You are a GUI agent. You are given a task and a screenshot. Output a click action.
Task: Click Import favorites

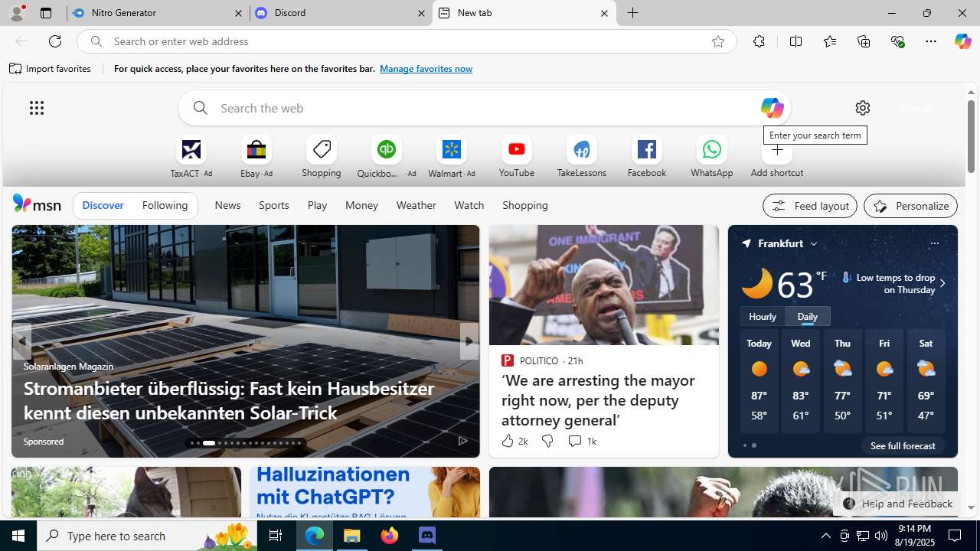[51, 69]
